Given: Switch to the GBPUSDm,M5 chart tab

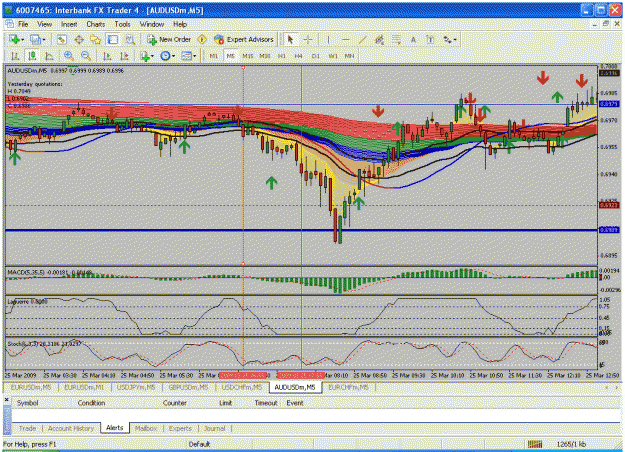Looking at the screenshot, I should [x=188, y=387].
